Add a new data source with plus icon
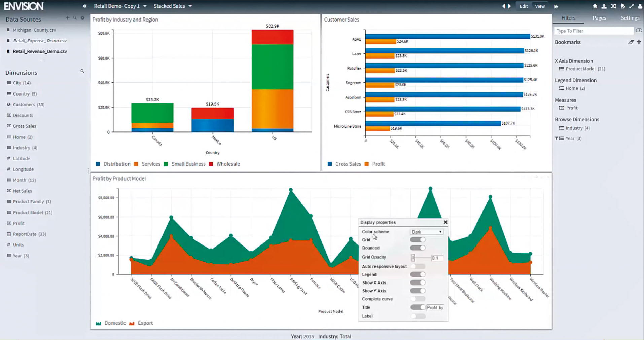The image size is (644, 340). pyautogui.click(x=67, y=18)
